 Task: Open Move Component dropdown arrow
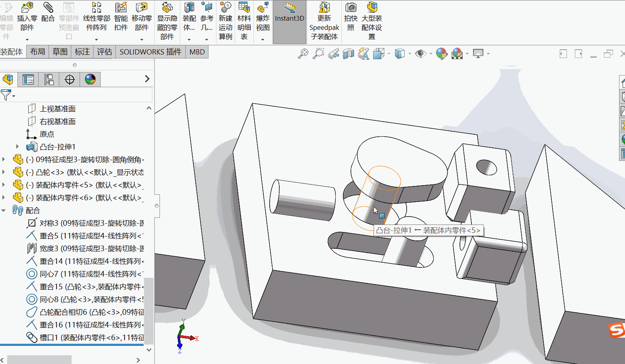(x=142, y=39)
